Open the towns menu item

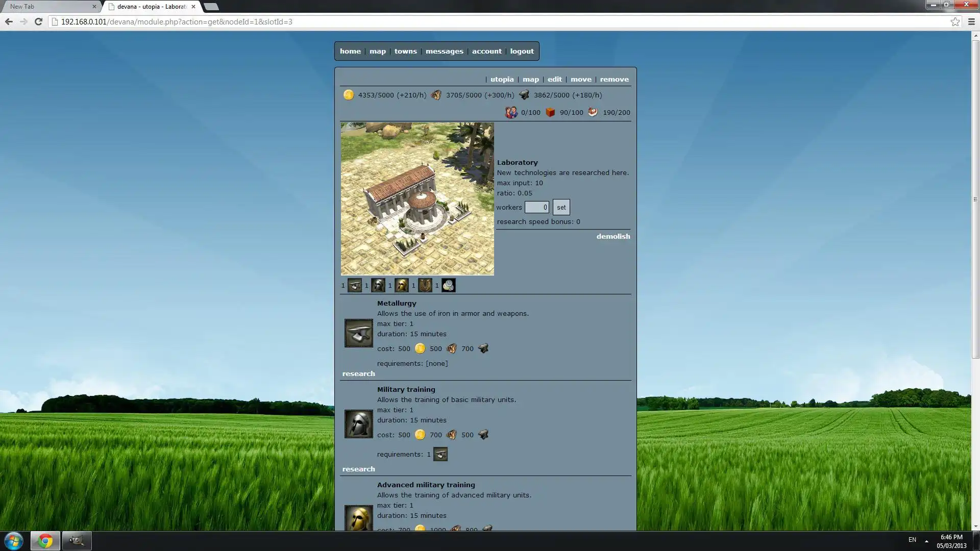coord(405,51)
